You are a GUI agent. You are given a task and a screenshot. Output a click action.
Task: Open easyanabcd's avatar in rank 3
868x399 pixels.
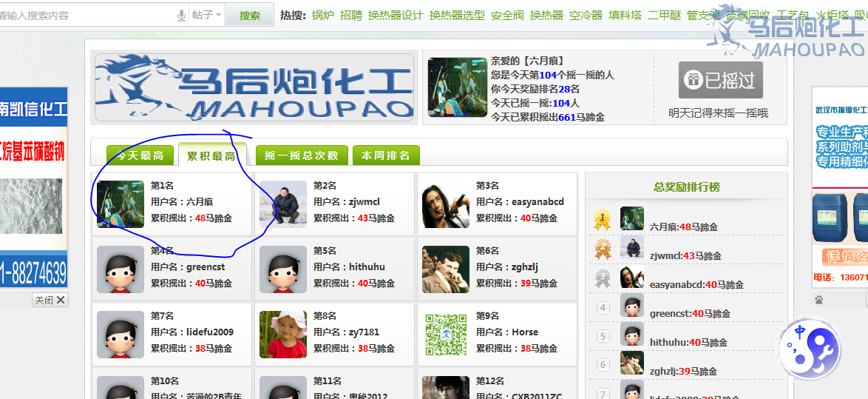(x=446, y=204)
